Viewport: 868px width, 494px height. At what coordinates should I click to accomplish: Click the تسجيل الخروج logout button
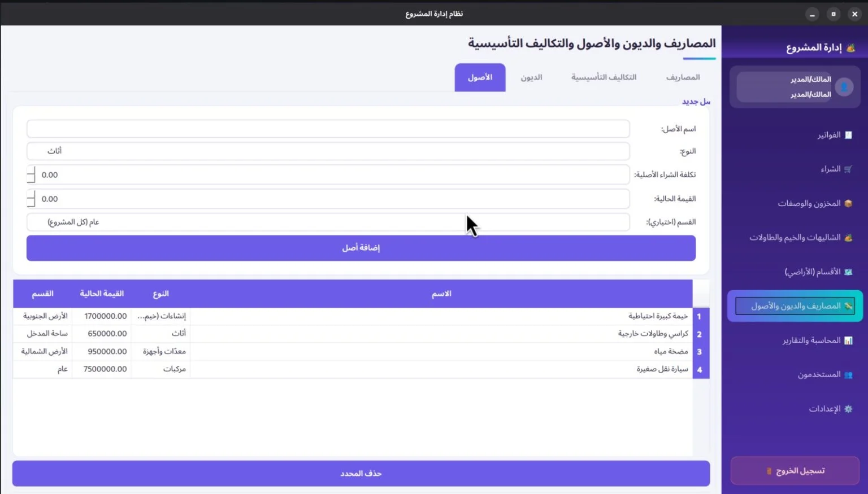click(x=795, y=470)
